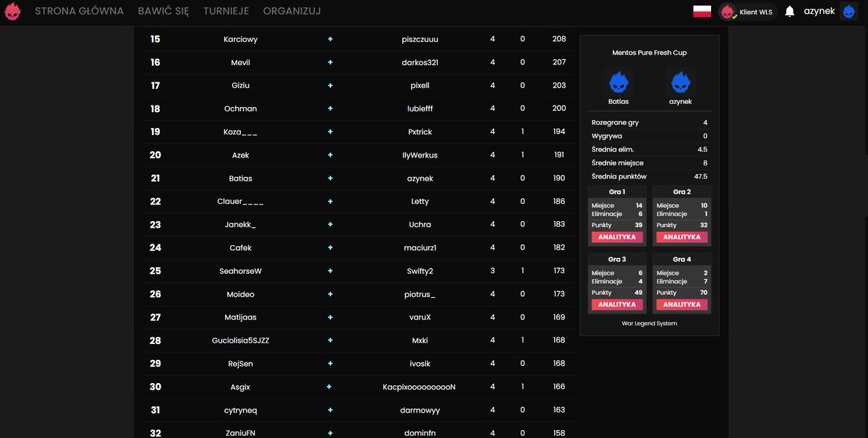The image size is (868, 438).
Task: Click the plus icon in Matijaas row
Action: [x=330, y=317]
